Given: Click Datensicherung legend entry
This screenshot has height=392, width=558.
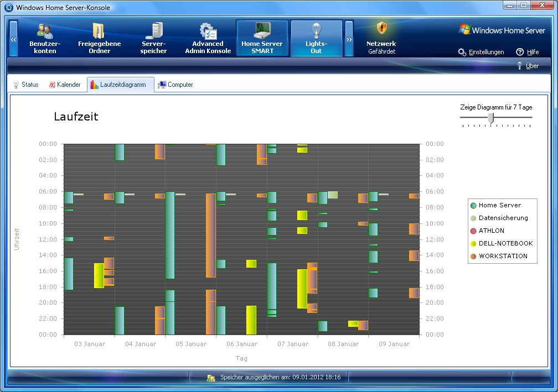Looking at the screenshot, I should click(499, 218).
